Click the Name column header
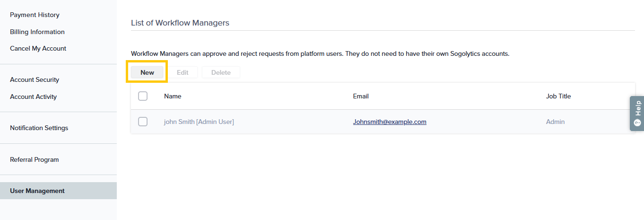644x220 pixels. tap(173, 96)
